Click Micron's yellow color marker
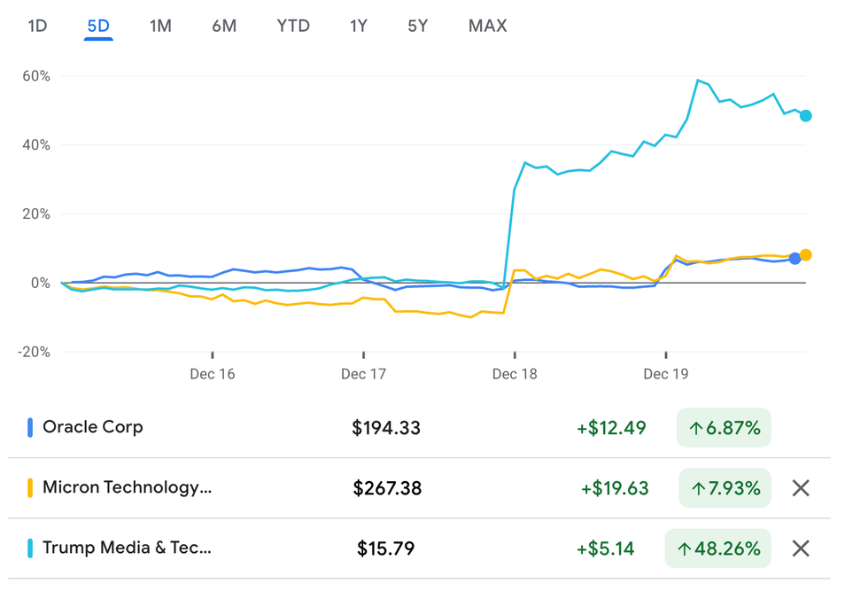Viewport: 868px width, 599px height. click(30, 487)
